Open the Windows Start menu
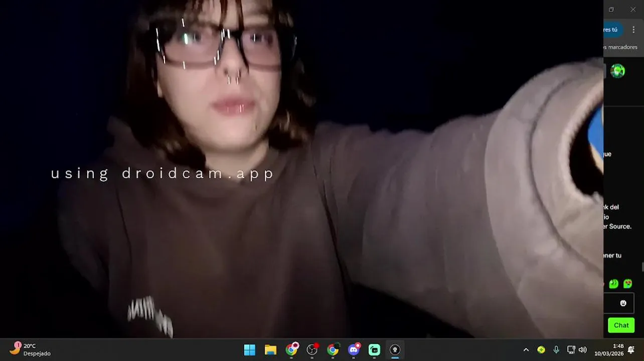 click(x=249, y=350)
